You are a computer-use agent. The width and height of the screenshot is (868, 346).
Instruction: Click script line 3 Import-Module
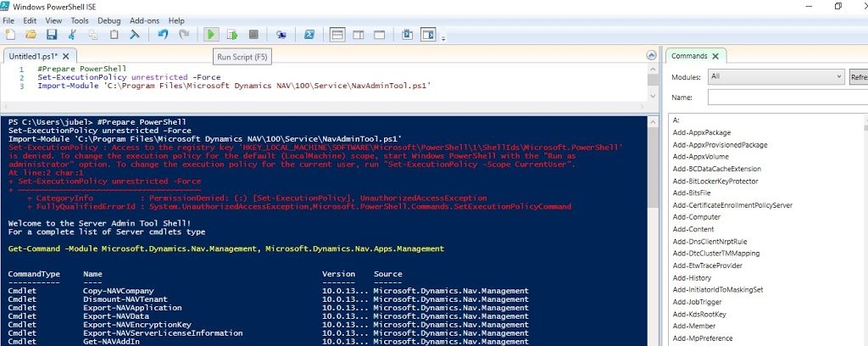[x=234, y=86]
